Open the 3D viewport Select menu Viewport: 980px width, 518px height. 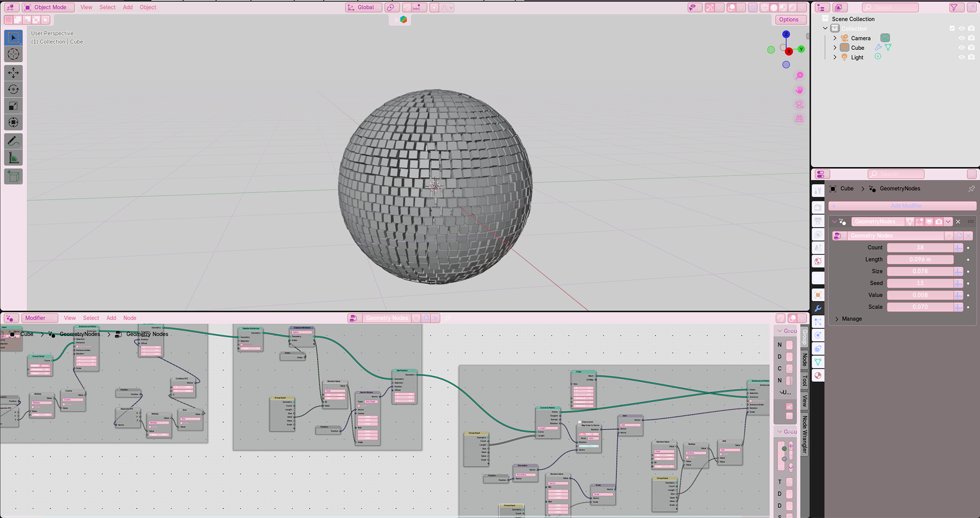tap(107, 8)
